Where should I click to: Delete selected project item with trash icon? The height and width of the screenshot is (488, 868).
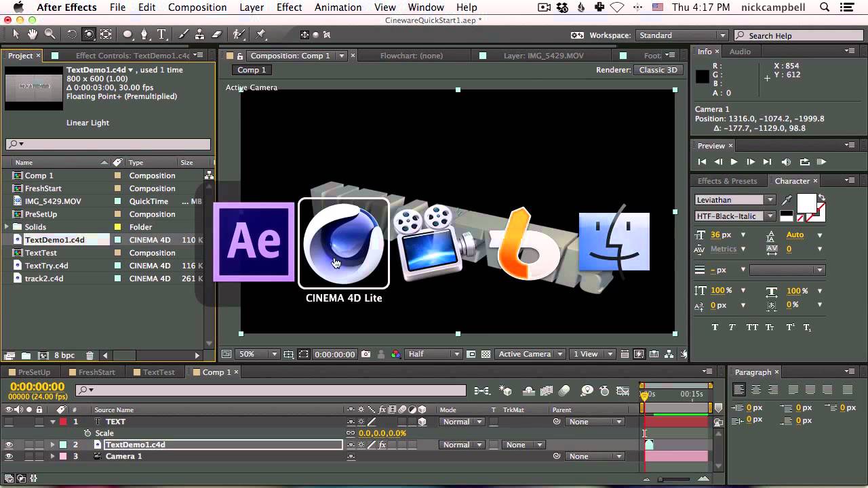[90, 355]
